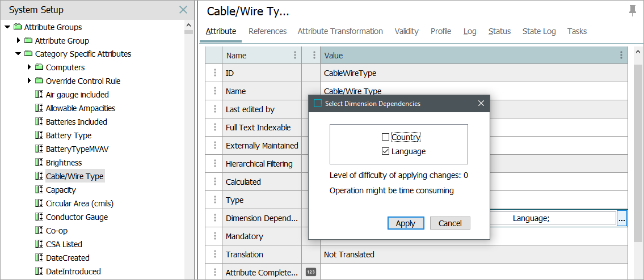Open the Value column options menu
The width and height of the screenshot is (644, 280).
(621, 55)
